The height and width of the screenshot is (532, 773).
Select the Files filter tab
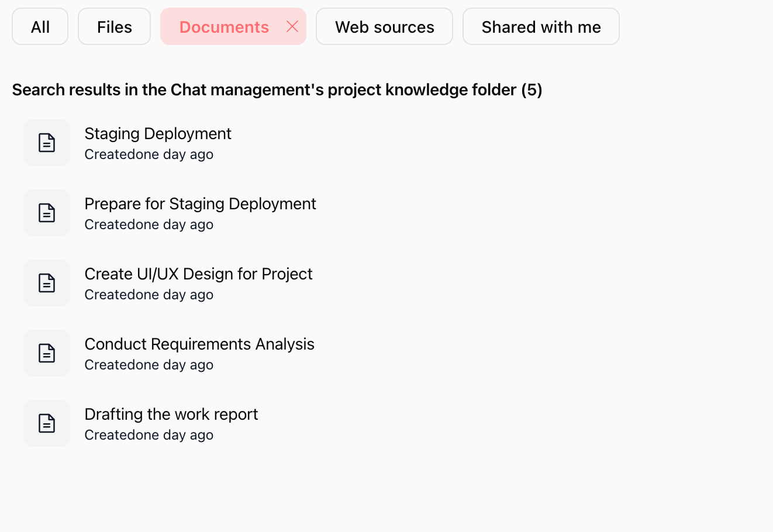pyautogui.click(x=115, y=26)
